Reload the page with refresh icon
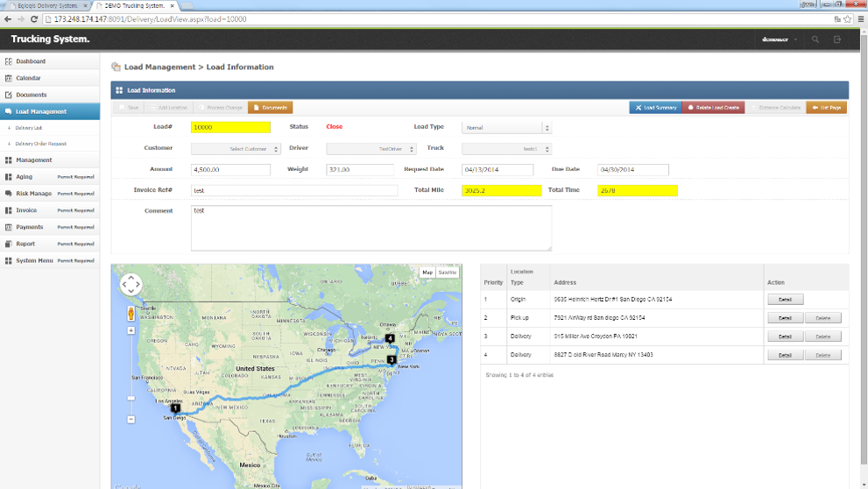The height and width of the screenshot is (489, 868). (34, 18)
